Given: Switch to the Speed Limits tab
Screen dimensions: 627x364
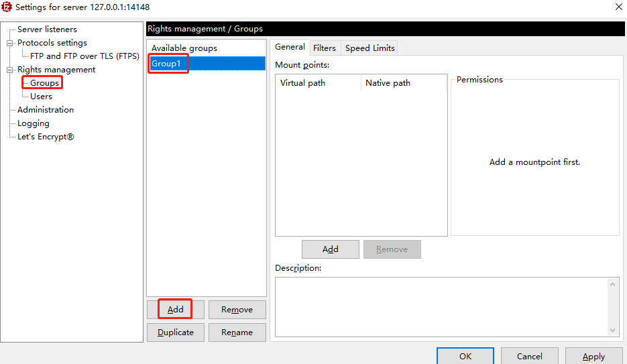Looking at the screenshot, I should coord(370,48).
